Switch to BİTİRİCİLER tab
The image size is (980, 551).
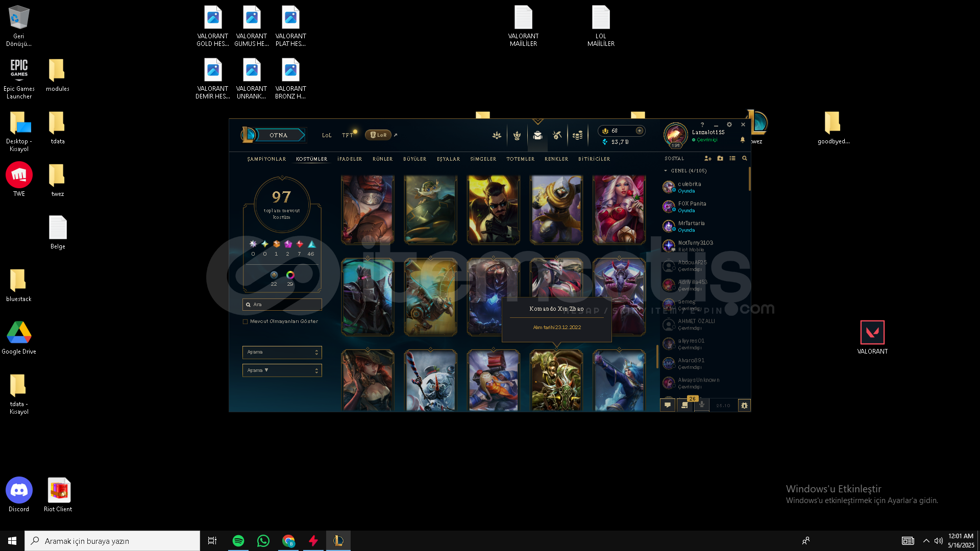tap(594, 159)
